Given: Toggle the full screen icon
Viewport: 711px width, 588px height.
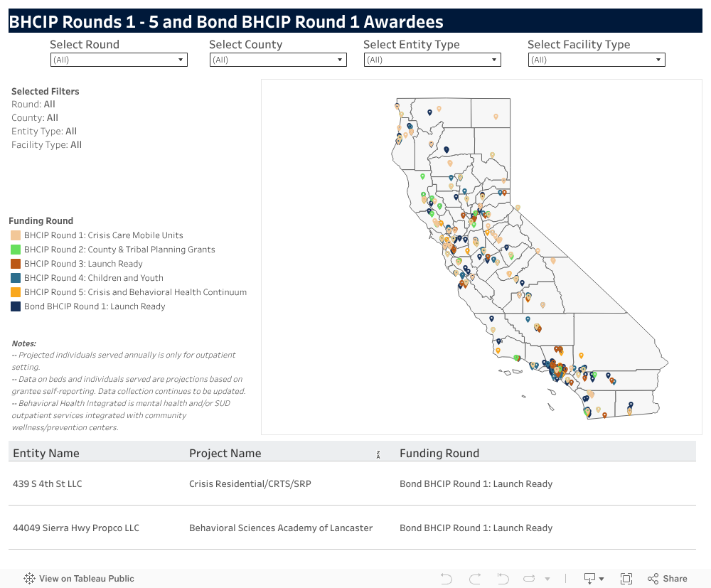Looking at the screenshot, I should click(626, 579).
